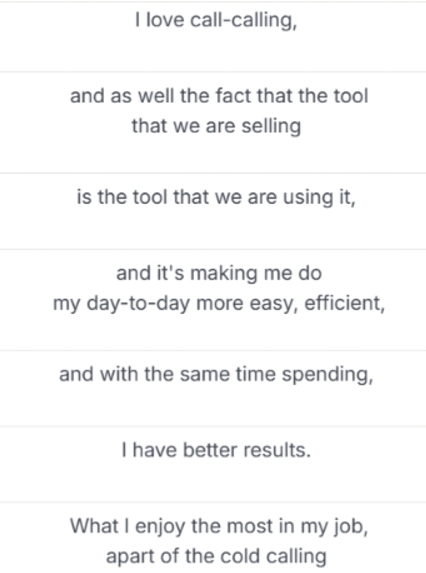This screenshot has width=426, height=573.
Task: Click the line "my day-to-day more easy, efficient,"
Action: pyautogui.click(x=219, y=304)
